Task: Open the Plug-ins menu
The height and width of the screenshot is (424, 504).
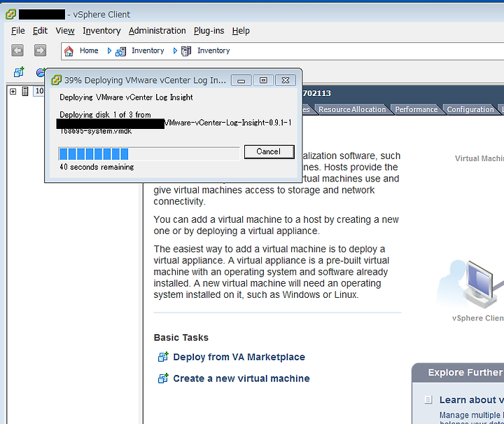Action: pyautogui.click(x=209, y=31)
